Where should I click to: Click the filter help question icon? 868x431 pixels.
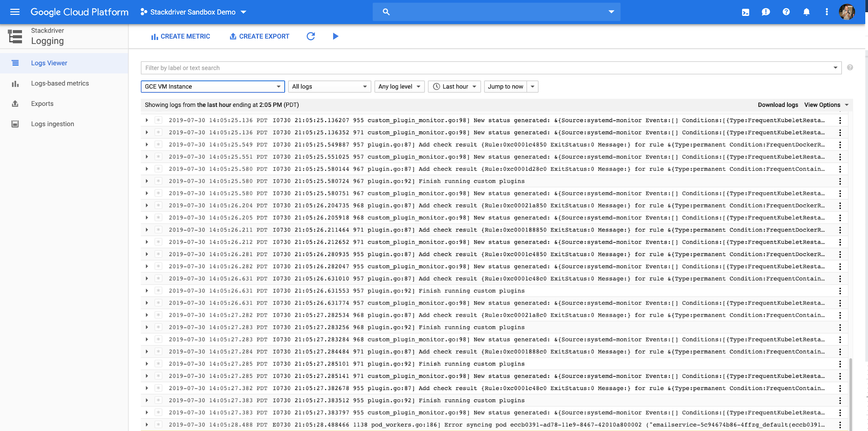(850, 68)
